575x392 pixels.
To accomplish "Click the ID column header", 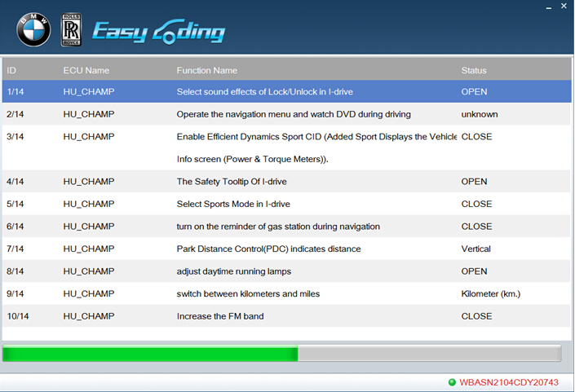I will (x=11, y=70).
